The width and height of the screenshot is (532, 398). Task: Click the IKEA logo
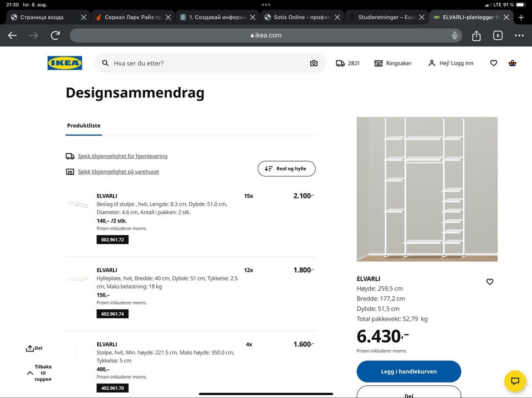coord(65,63)
